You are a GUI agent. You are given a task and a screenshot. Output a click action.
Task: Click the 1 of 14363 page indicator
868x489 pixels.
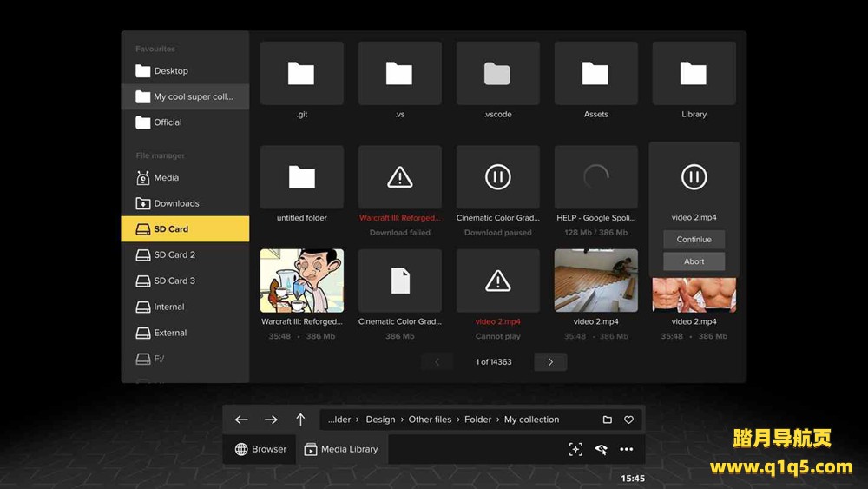coord(494,362)
